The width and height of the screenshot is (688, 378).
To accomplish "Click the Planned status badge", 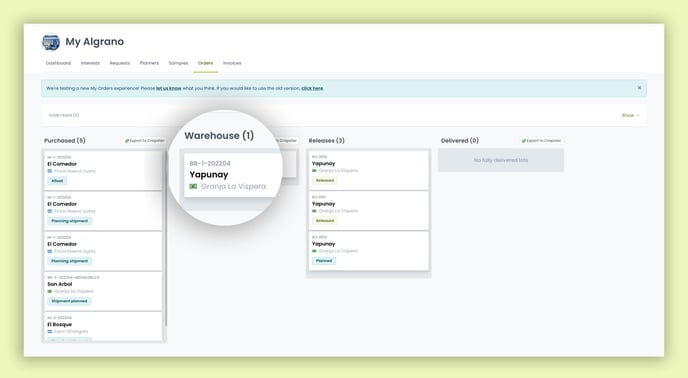I will (x=324, y=261).
